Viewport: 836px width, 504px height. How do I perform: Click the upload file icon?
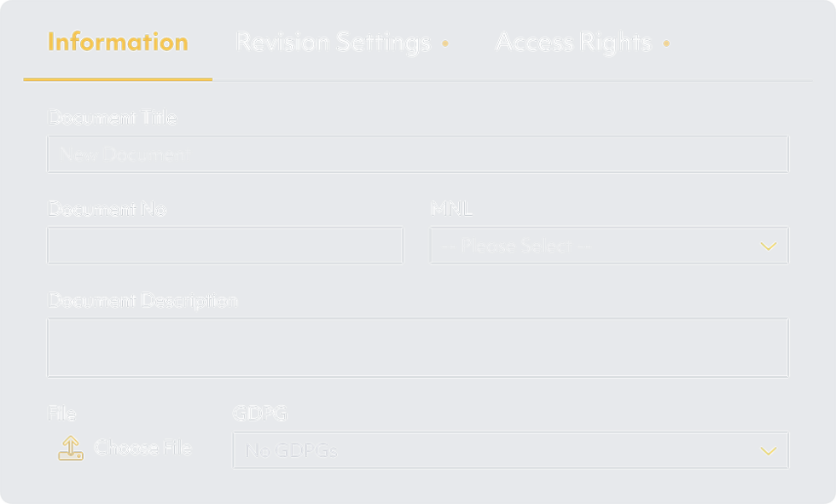click(x=70, y=449)
